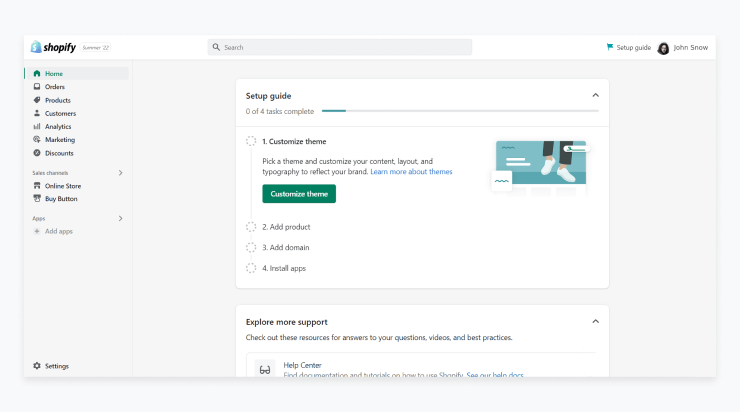Click into the Search field
Image resolution: width=740 pixels, height=412 pixels.
pos(340,47)
